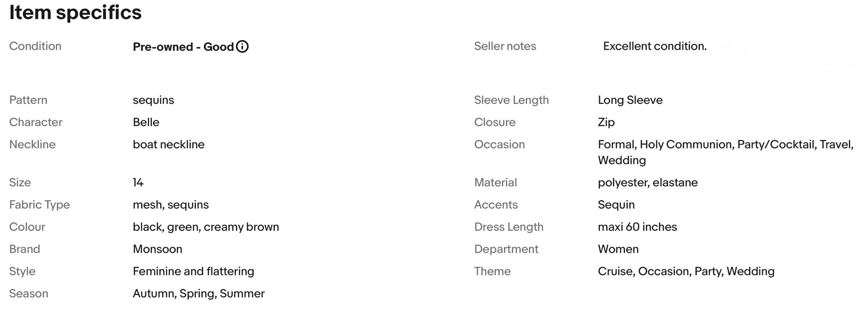
Task: Click the Autumn, Spring, Summer season value
Action: coord(198,294)
